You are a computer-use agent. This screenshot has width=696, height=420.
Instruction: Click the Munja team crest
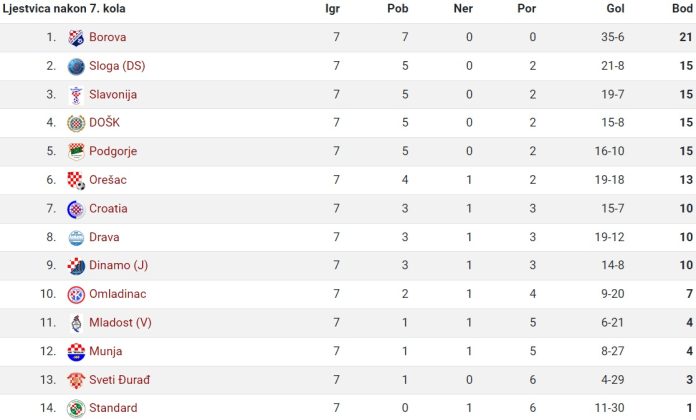tap(76, 352)
